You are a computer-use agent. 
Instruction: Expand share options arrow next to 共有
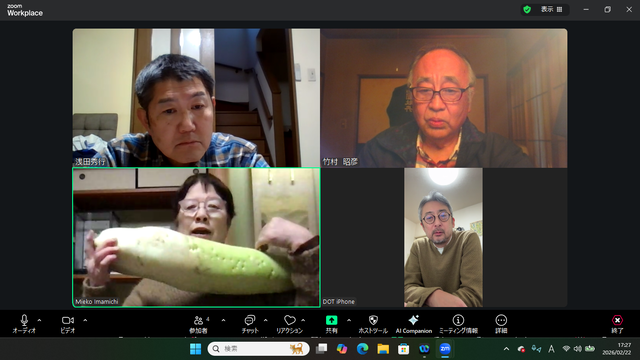pyautogui.click(x=349, y=320)
